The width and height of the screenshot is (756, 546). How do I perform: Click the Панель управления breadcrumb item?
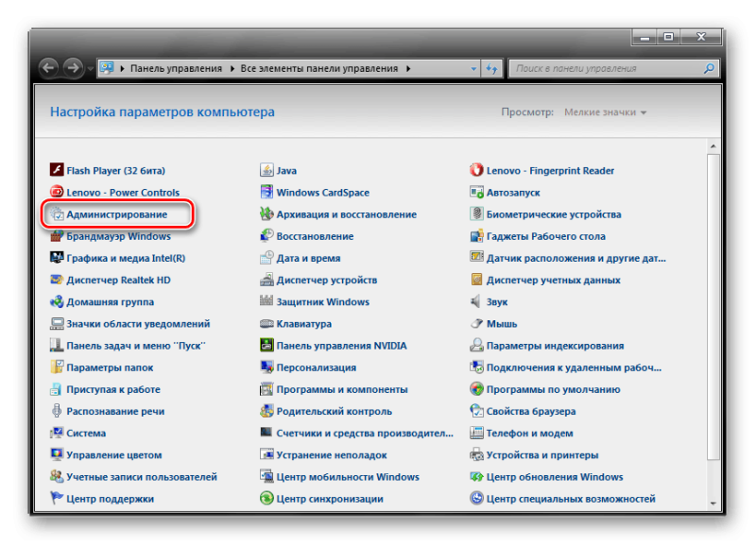tap(176, 69)
